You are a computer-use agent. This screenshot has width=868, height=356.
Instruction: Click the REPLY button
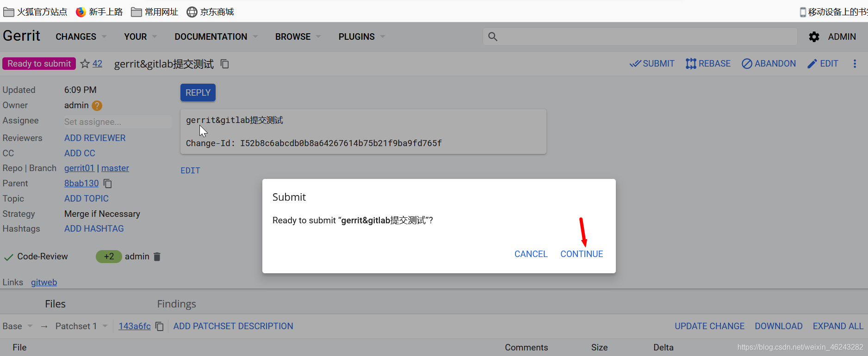point(198,92)
